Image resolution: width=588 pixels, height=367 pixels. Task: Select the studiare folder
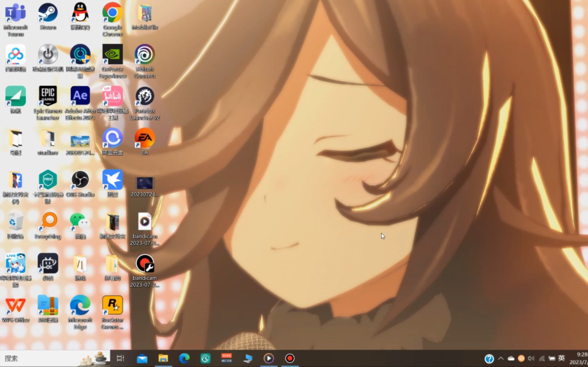48,142
